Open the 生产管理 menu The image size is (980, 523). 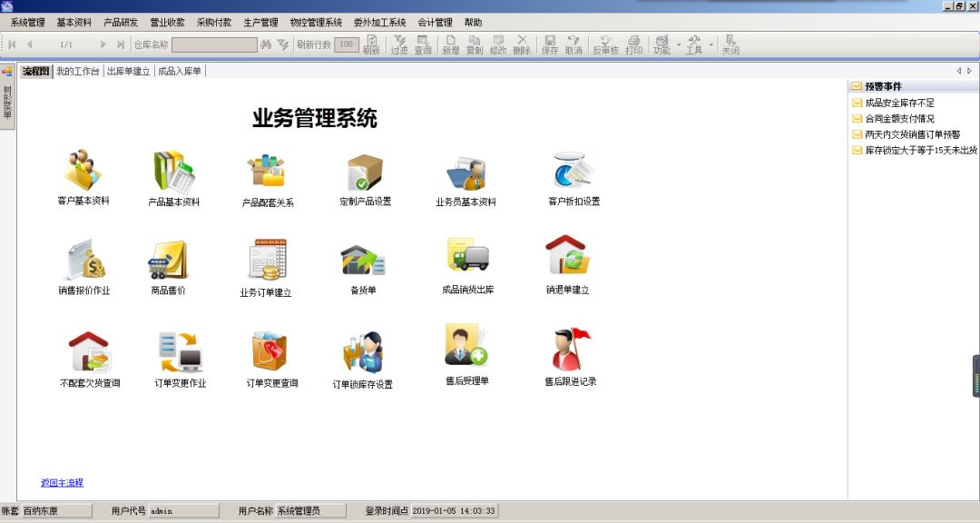(x=260, y=23)
